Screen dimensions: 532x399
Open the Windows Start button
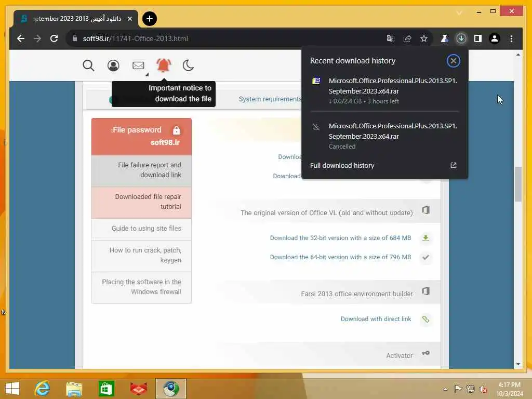[x=12, y=389]
